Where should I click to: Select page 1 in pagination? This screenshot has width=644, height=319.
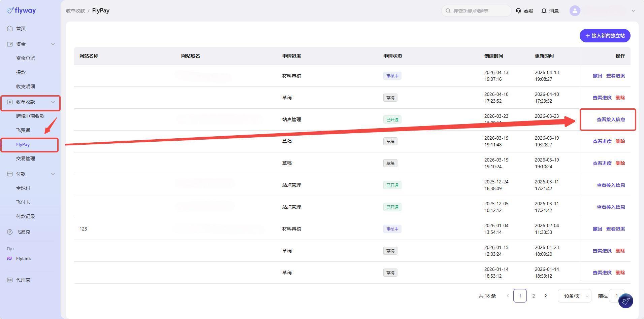pyautogui.click(x=520, y=296)
